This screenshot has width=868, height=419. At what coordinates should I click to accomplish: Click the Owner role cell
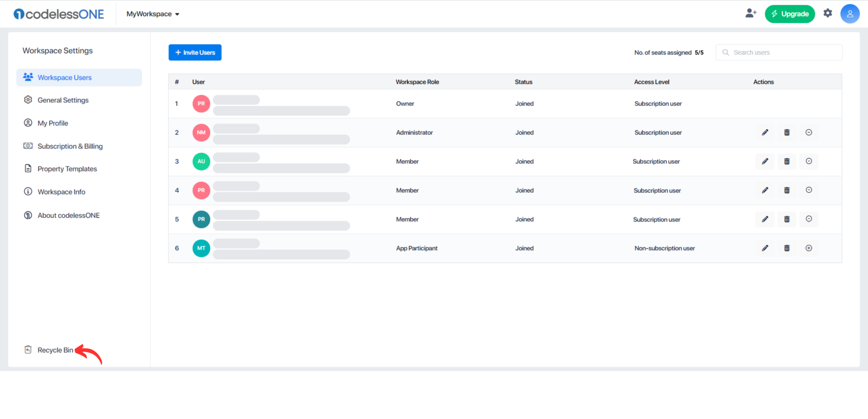pos(405,104)
